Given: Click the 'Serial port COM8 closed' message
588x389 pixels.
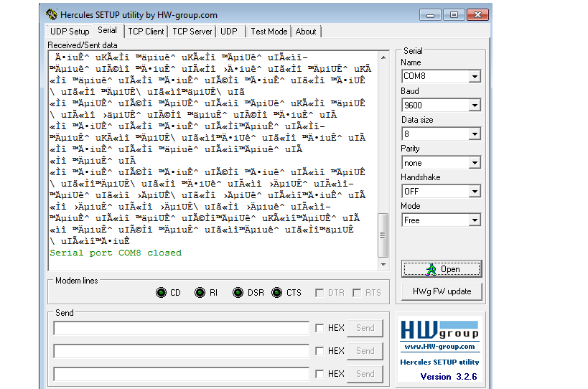Looking at the screenshot, I should [116, 253].
